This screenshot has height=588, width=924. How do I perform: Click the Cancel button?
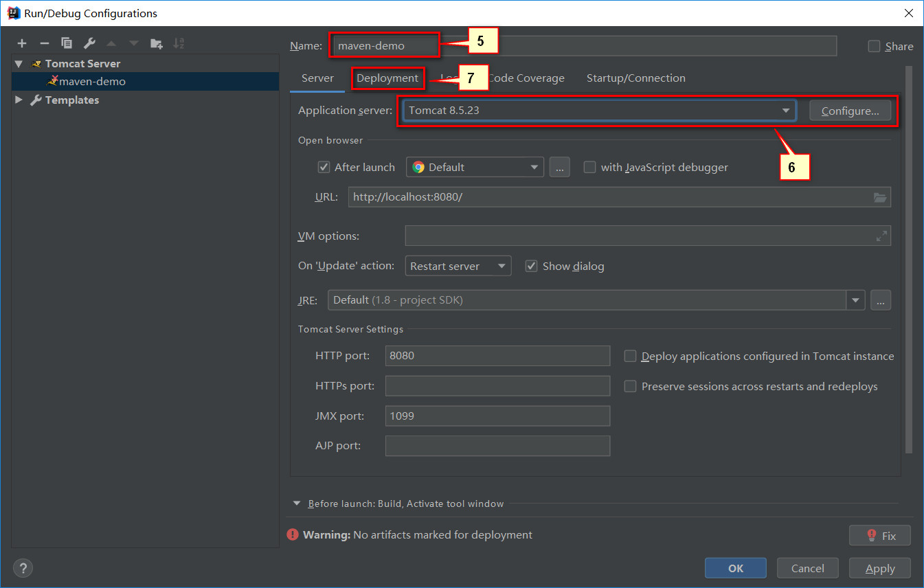click(x=808, y=568)
